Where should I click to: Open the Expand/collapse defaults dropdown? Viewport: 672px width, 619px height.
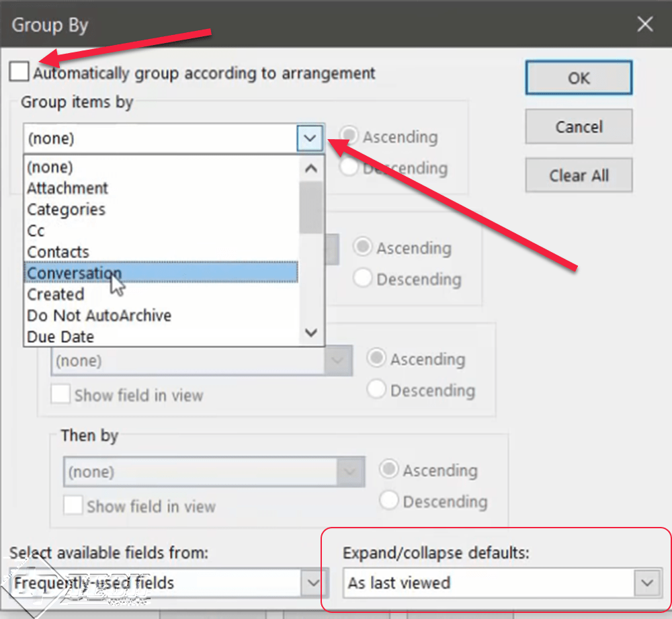[647, 583]
